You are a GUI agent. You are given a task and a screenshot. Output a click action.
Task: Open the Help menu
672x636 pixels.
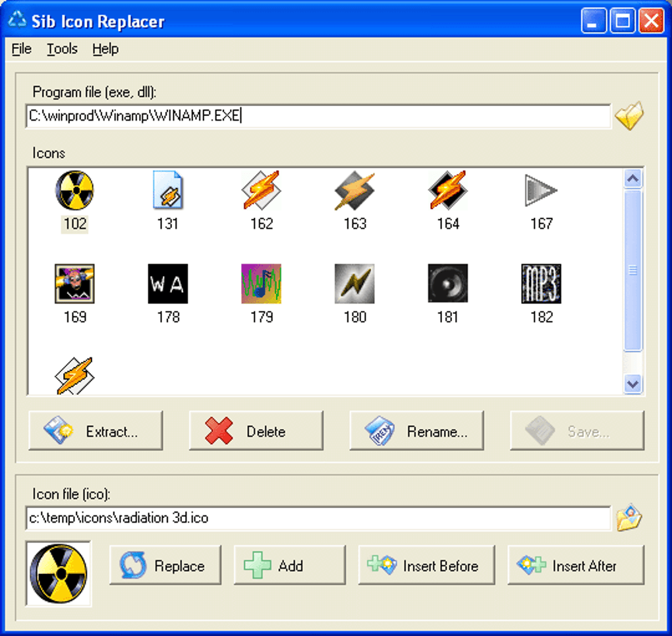point(105,49)
